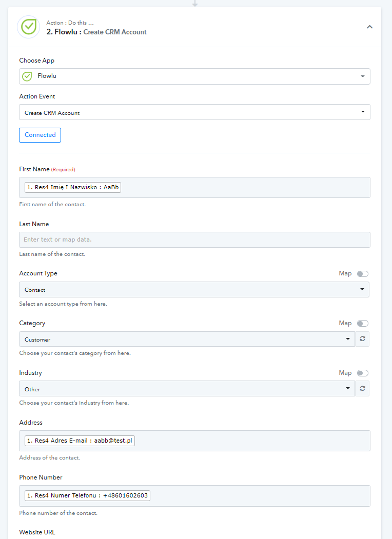Click the Flowlu icon in Choose App field
This screenshot has width=392, height=539.
[x=27, y=76]
